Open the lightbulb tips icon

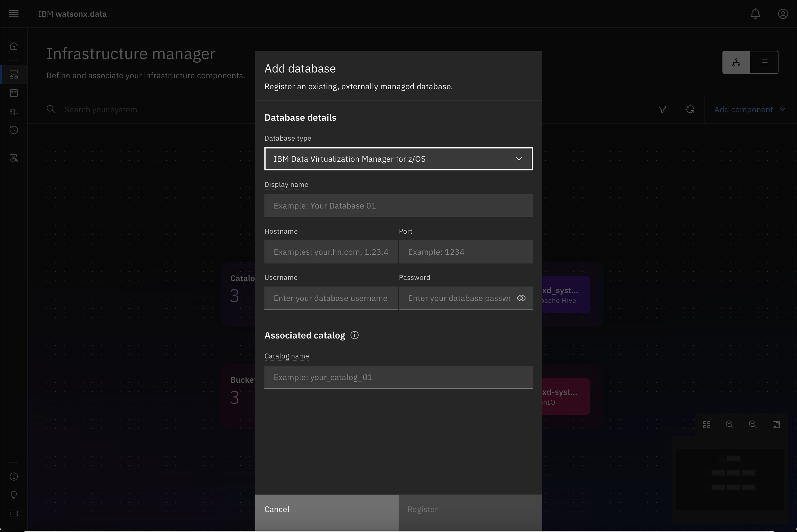[14, 495]
